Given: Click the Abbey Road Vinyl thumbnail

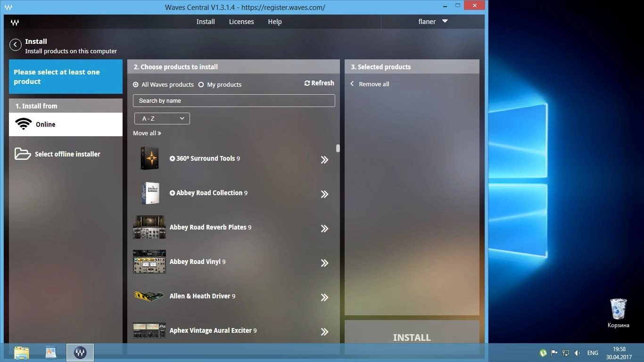Looking at the screenshot, I should pyautogui.click(x=149, y=262).
